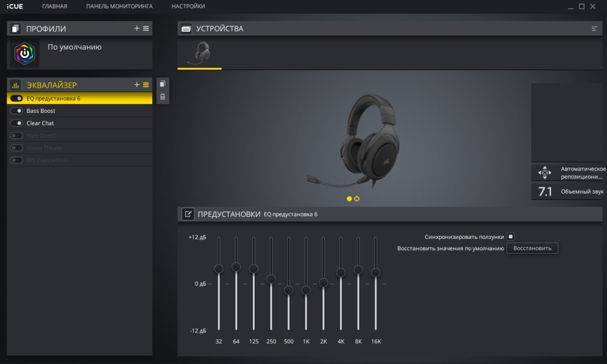Toggle the Movie Theater switch
The height and width of the screenshot is (364, 607).
click(17, 148)
